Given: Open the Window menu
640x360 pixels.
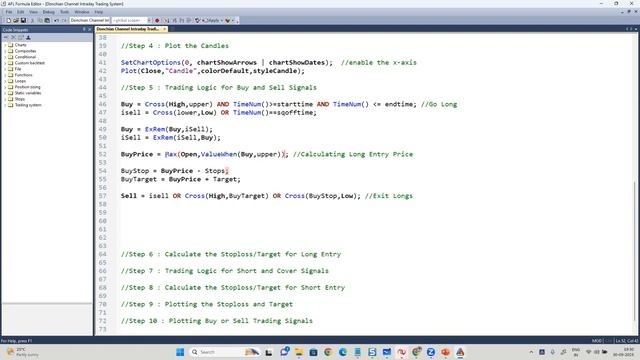Looking at the screenshot, I should click(82, 12).
